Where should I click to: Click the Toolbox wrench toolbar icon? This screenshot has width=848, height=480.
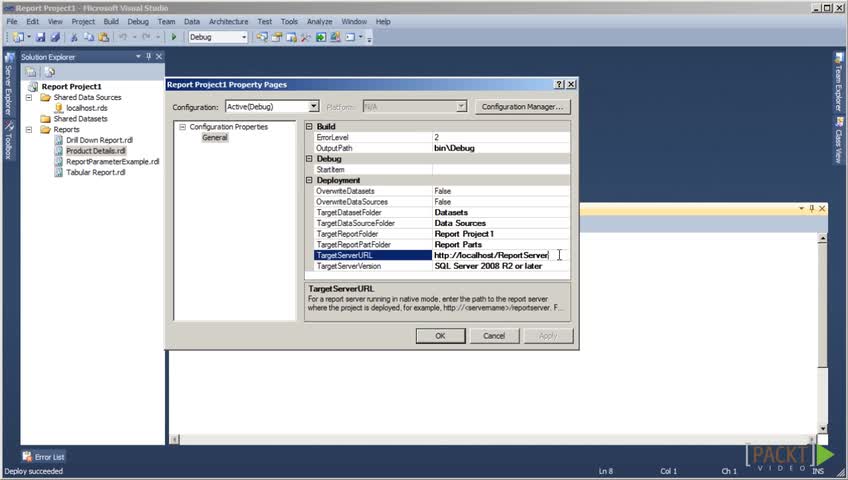pos(306,37)
